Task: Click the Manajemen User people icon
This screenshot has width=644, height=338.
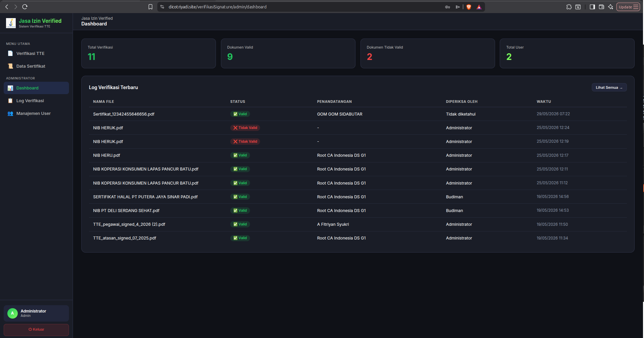Action: pos(10,114)
